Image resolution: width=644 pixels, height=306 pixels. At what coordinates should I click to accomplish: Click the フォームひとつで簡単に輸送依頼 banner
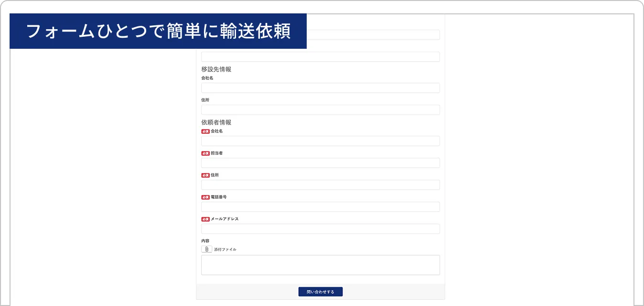click(158, 31)
